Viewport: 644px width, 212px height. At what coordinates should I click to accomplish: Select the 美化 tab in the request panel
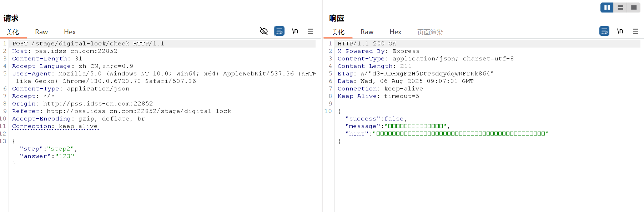point(12,32)
